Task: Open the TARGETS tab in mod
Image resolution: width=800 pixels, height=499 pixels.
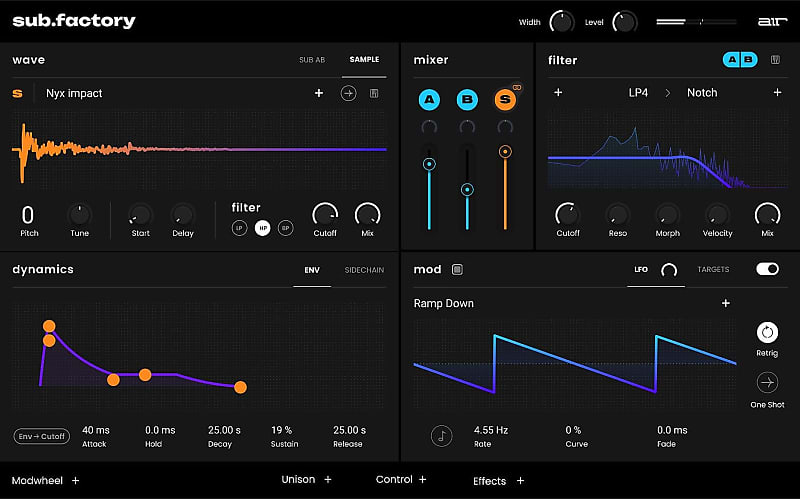Action: point(713,269)
